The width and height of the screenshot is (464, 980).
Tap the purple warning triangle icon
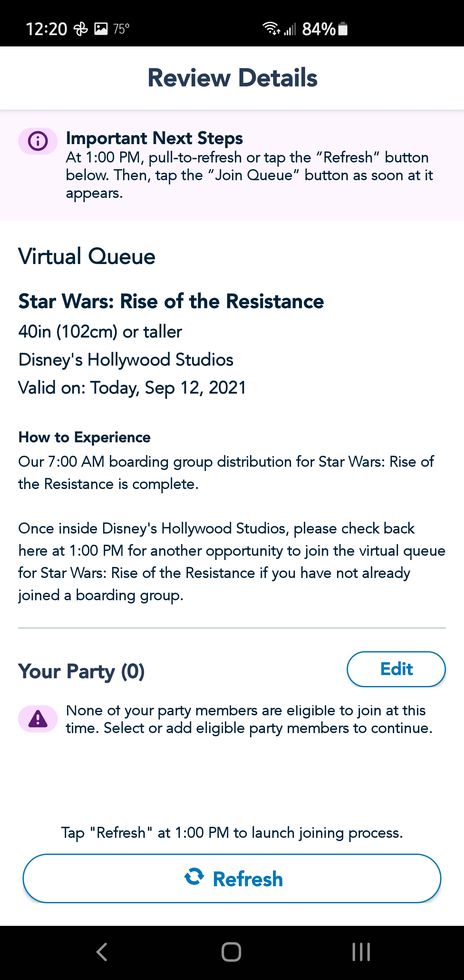38,719
